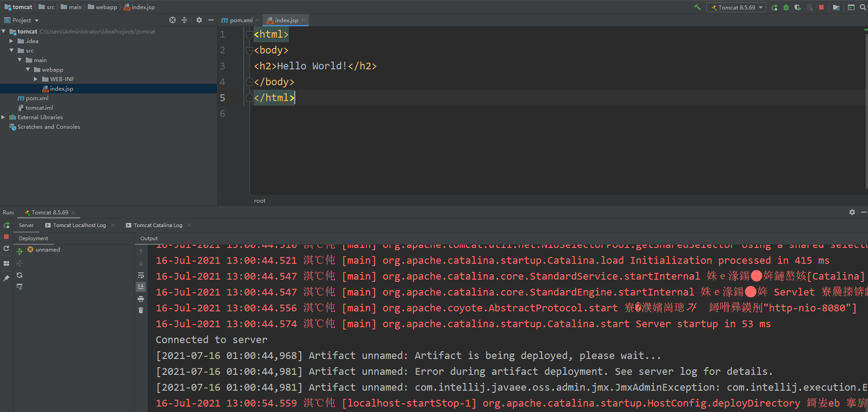Pin the Run tab
The height and width of the screenshot is (412, 868).
pyautogui.click(x=6, y=278)
